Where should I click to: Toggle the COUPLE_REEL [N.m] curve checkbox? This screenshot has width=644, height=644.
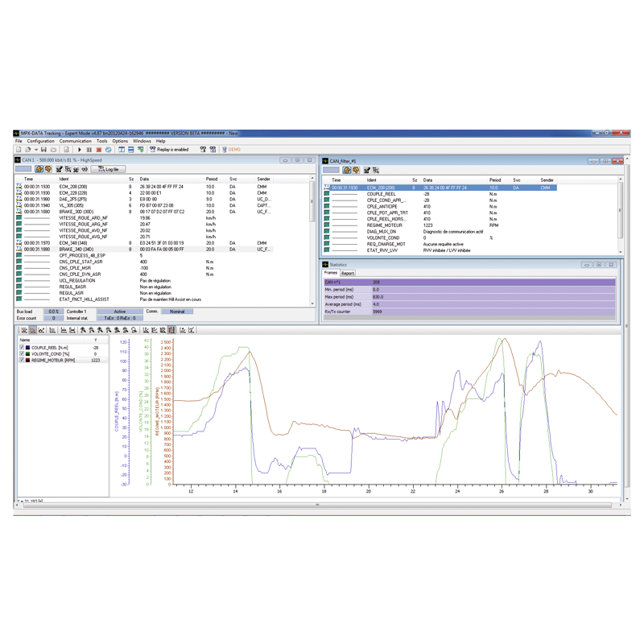pyautogui.click(x=22, y=348)
